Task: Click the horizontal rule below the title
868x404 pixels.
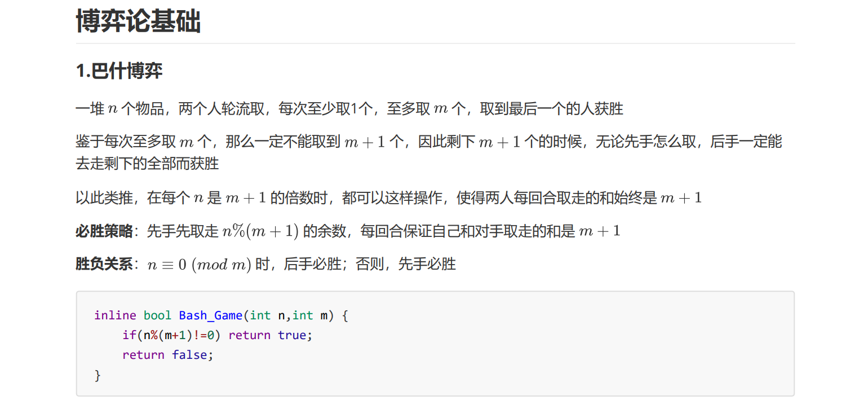Action: [435, 43]
